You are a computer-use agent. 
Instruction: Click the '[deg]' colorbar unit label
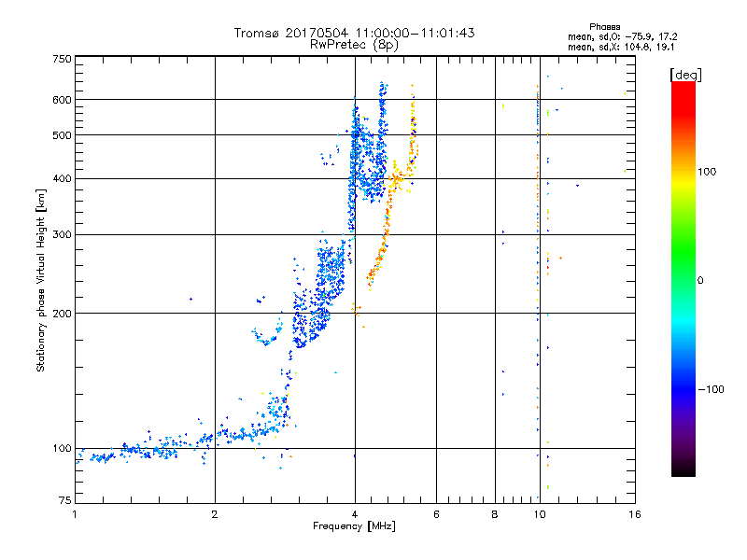685,75
